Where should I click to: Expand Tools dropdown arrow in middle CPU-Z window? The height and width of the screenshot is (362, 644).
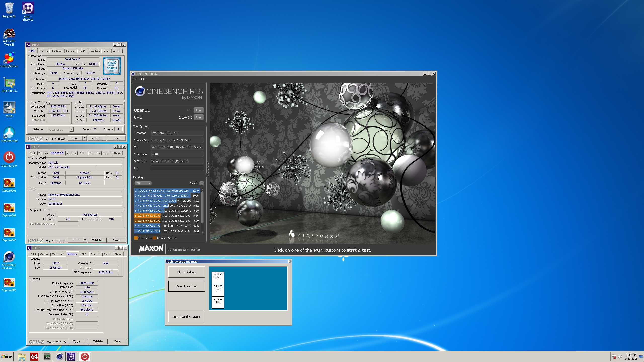pos(85,240)
